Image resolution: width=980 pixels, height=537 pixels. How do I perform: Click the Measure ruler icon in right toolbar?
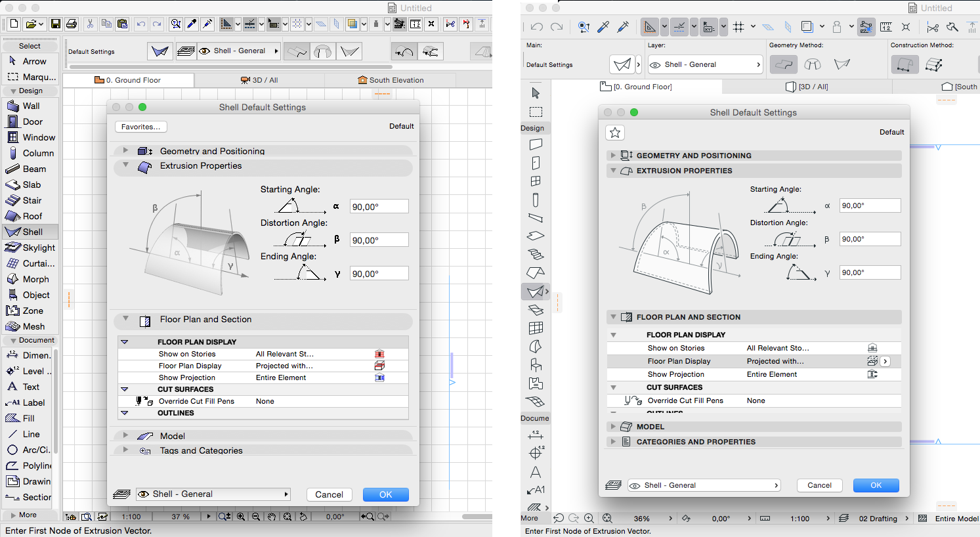(x=886, y=27)
